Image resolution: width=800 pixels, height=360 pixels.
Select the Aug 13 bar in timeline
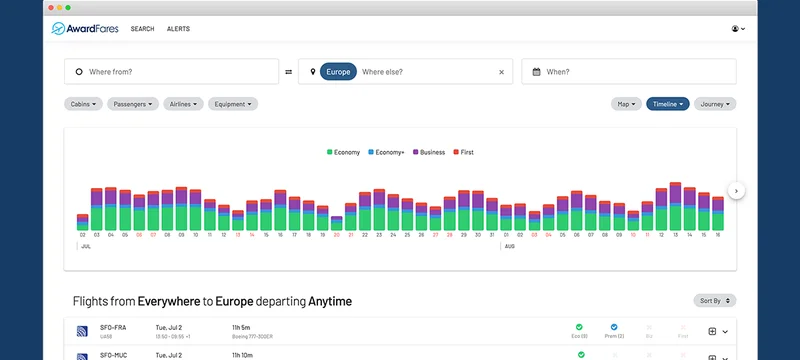675,206
